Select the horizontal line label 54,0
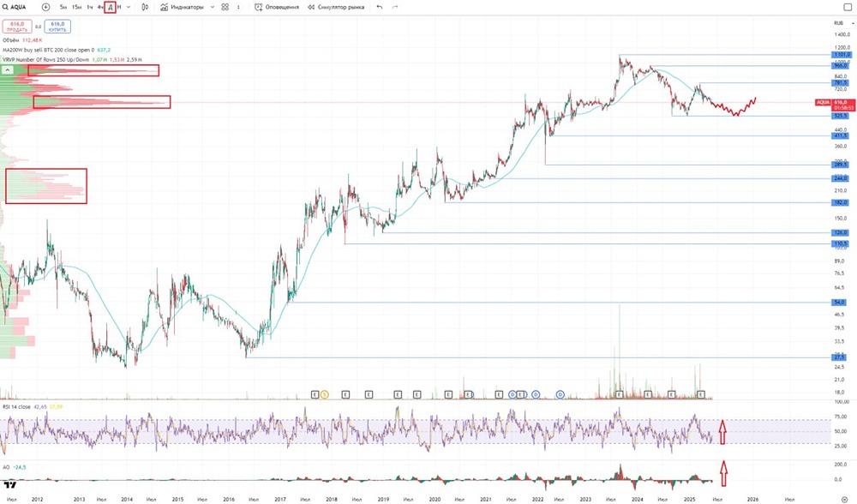Viewport: 857px width, 504px height. point(840,303)
